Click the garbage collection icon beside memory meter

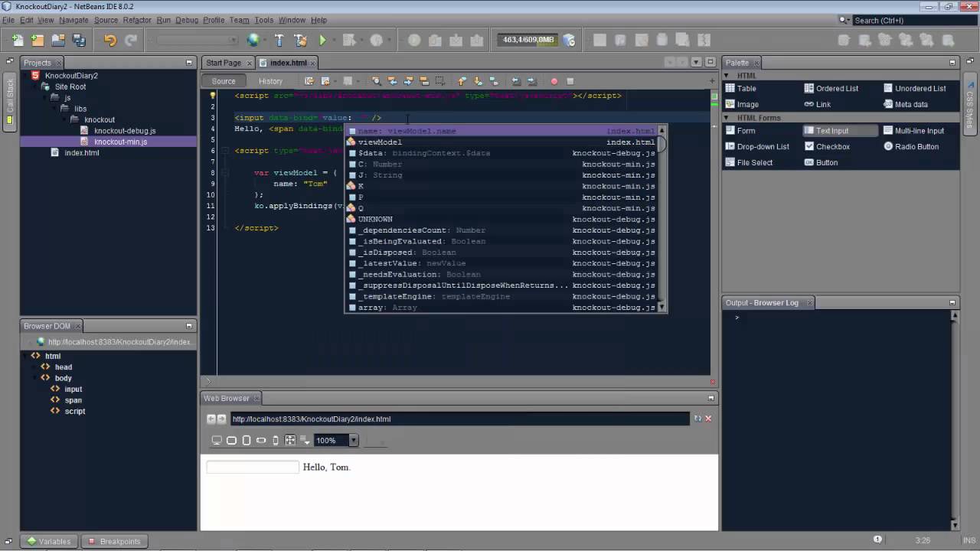point(569,40)
